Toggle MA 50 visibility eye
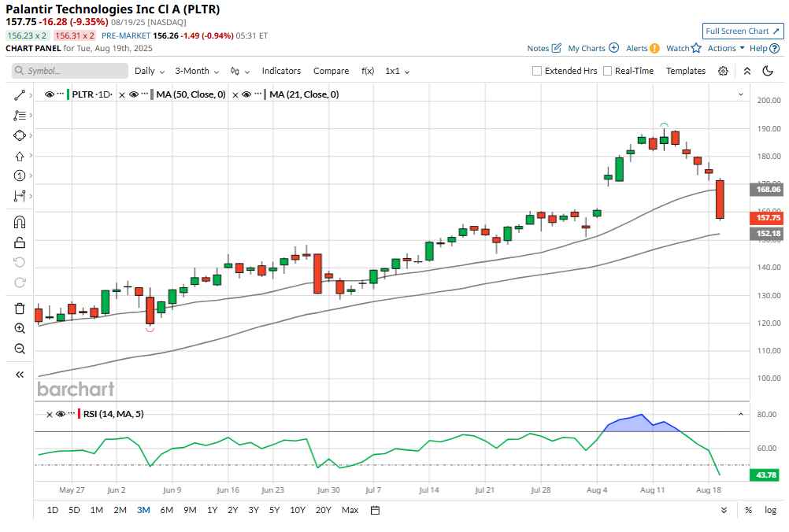This screenshot has height=532, width=789. [133, 94]
